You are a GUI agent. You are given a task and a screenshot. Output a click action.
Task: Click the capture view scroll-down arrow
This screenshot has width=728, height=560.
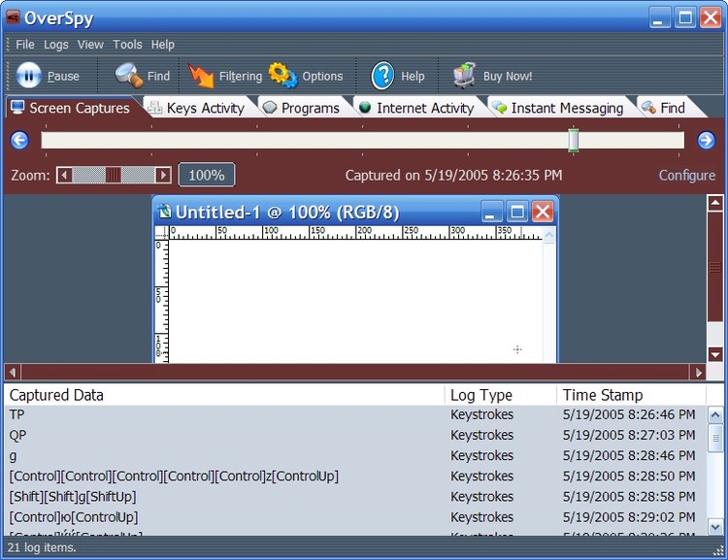[x=715, y=355]
